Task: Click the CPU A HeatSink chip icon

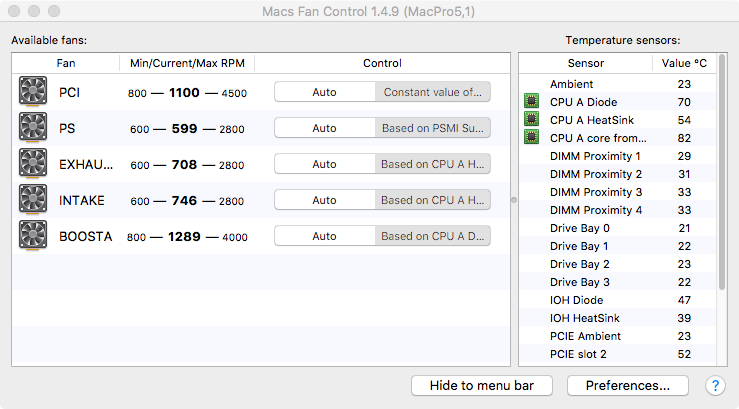Action: [532, 120]
